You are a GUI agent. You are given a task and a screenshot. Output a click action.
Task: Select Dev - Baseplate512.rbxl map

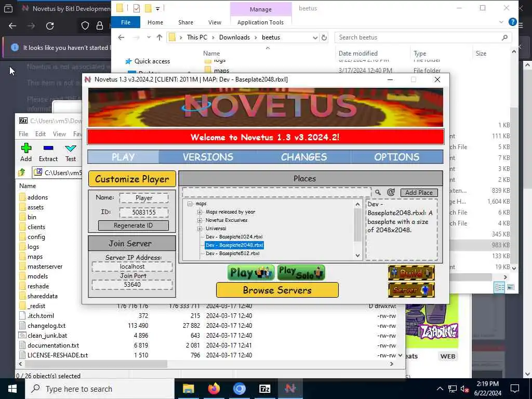coord(232,253)
